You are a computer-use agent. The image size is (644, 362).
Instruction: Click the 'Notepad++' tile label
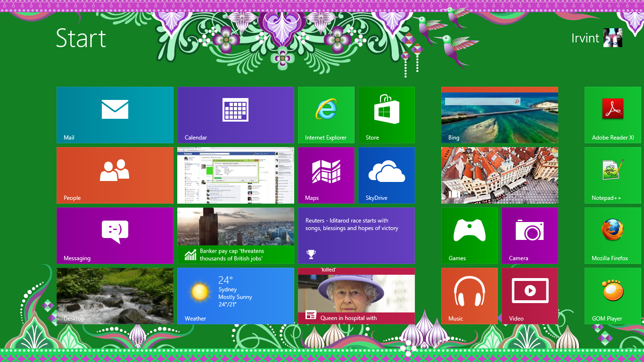(x=606, y=198)
